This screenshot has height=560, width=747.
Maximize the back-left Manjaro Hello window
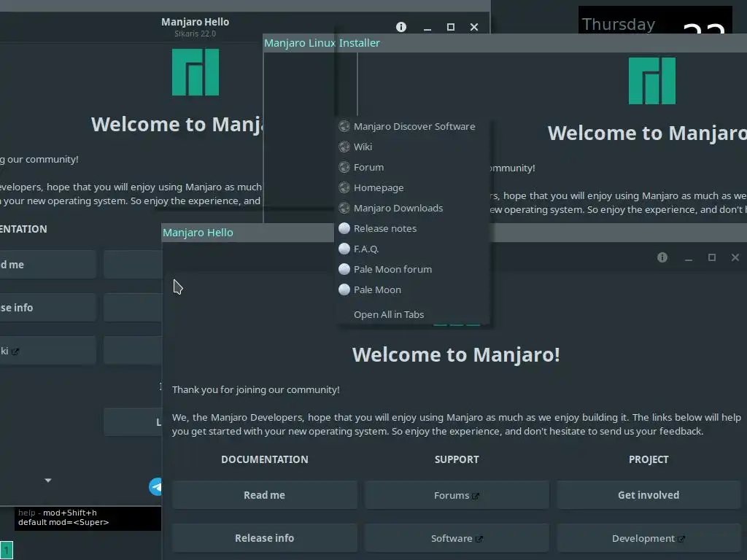[x=451, y=27]
